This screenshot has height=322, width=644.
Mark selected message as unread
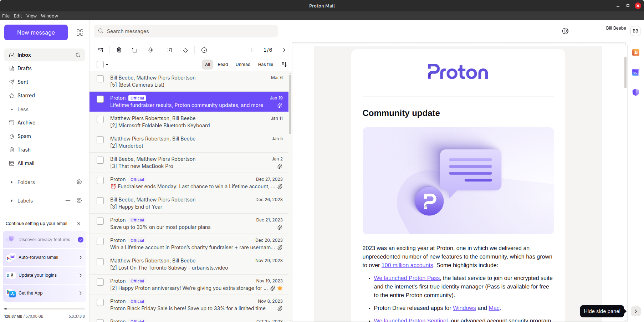tap(100, 50)
